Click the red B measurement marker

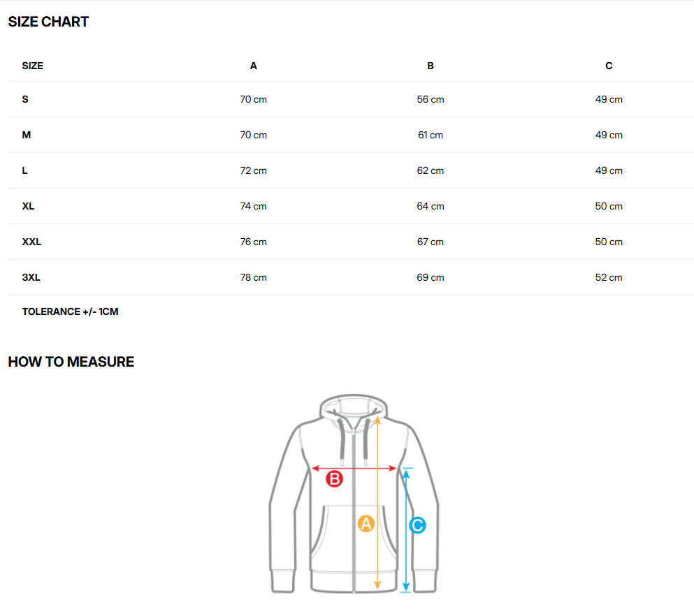(335, 479)
